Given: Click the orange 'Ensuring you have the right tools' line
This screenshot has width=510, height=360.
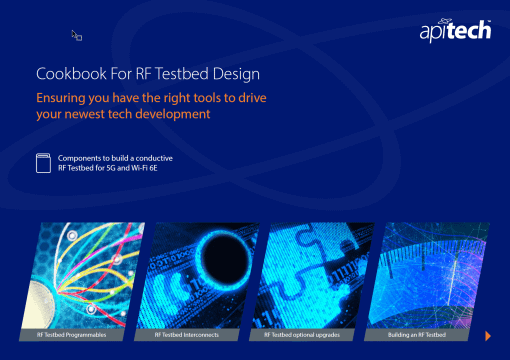Looking at the screenshot, I should [151, 98].
